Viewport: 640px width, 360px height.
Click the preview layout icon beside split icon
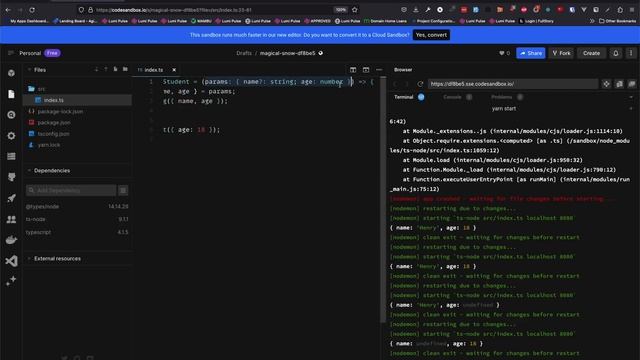366,70
